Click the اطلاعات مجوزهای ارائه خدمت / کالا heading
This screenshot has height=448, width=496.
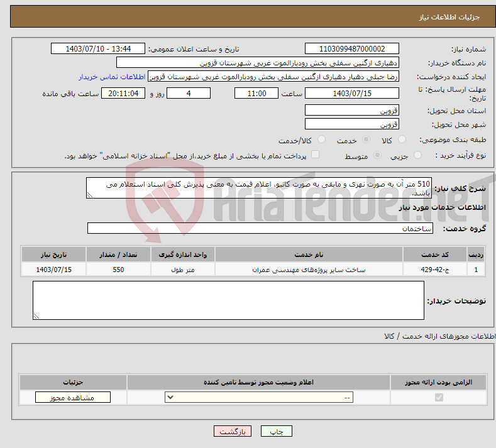point(439,336)
